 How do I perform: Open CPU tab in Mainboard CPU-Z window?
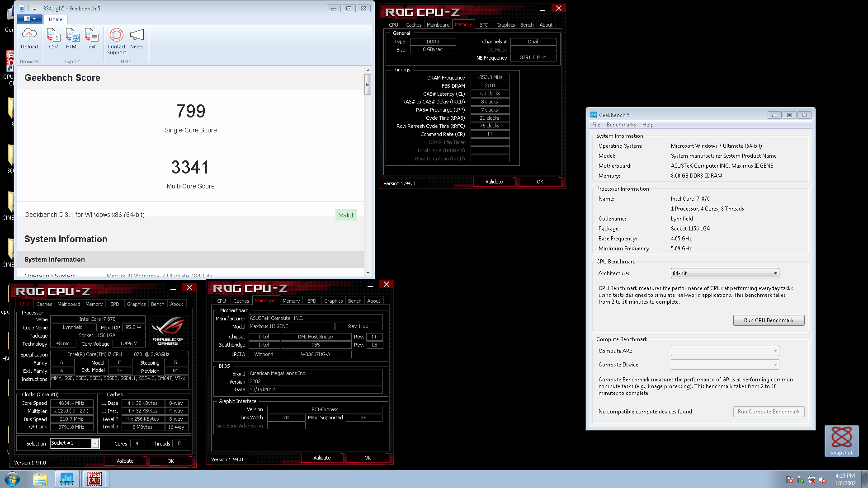[x=221, y=301]
